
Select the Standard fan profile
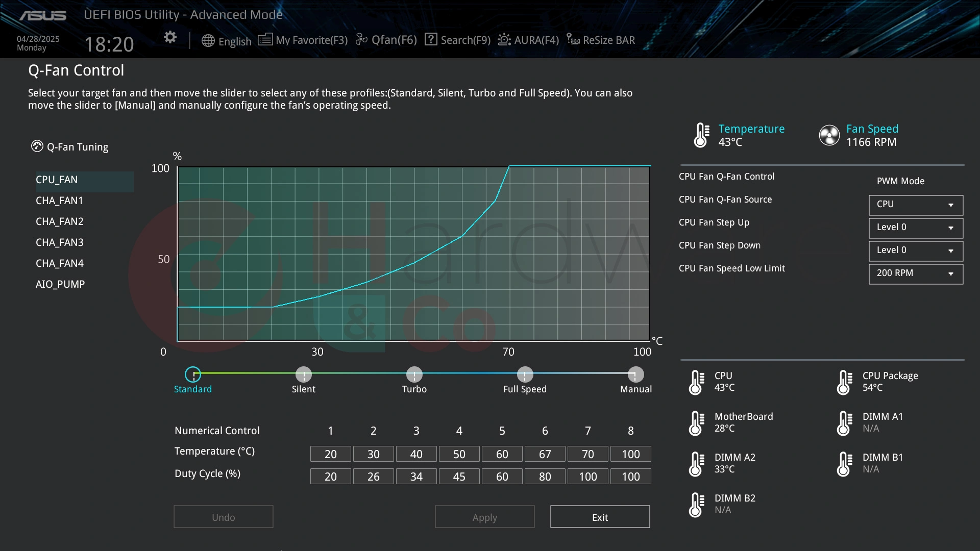[x=193, y=374]
